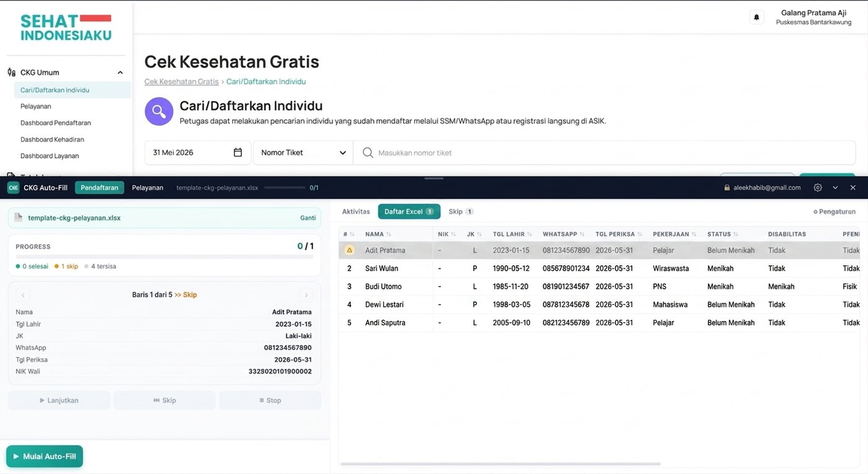Sort table by TGL PERIKSA column
Screen dimensions: 868x474
coord(619,234)
